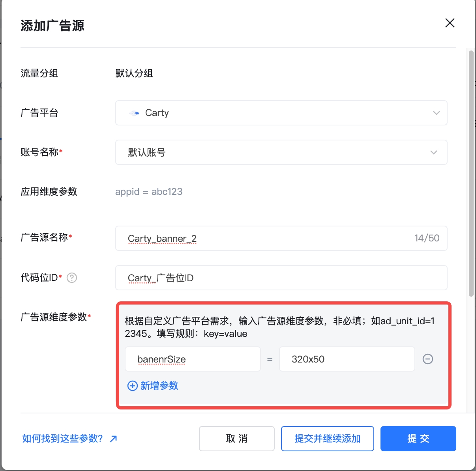The height and width of the screenshot is (471, 476).
Task: Click the external-link arrow after 如何找到这些参数
Action: pos(113,439)
